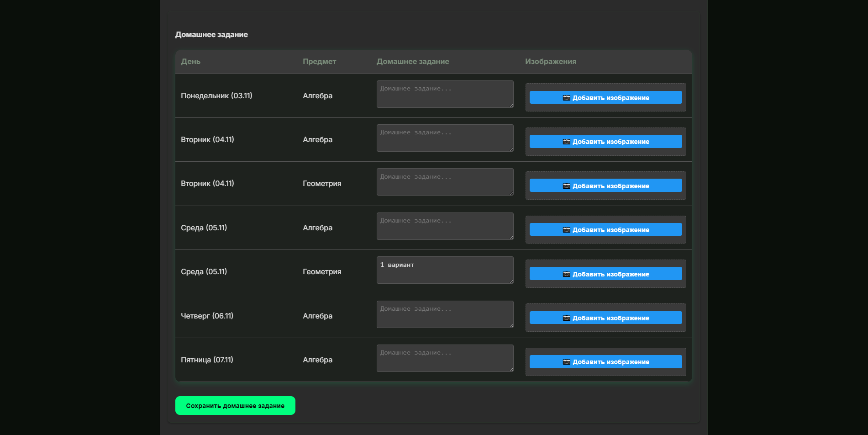Focus homework field for Четверг (06.11) Алгебра
Viewport: 868px width, 435px height.
click(445, 314)
